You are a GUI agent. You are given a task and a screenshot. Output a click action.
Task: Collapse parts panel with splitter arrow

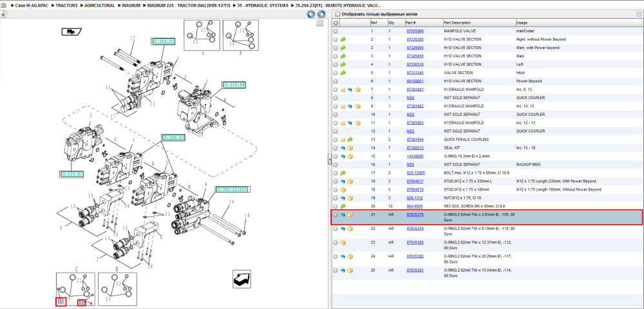point(329,160)
